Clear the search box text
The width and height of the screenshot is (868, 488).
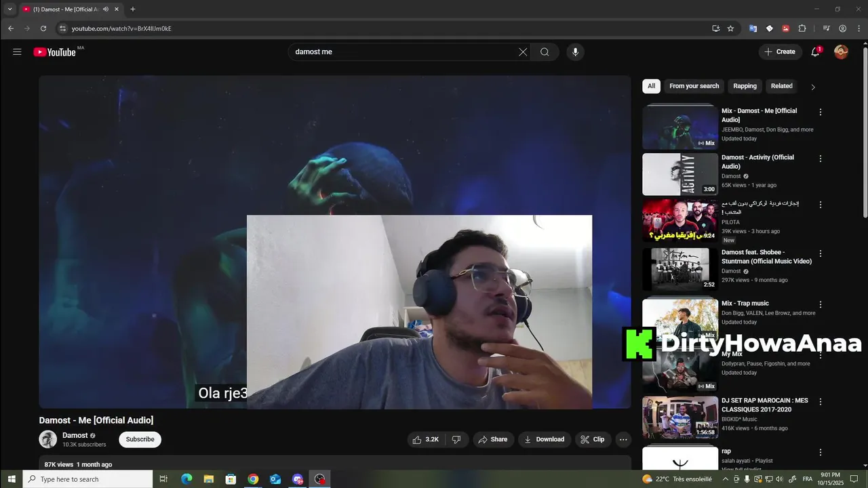523,52
